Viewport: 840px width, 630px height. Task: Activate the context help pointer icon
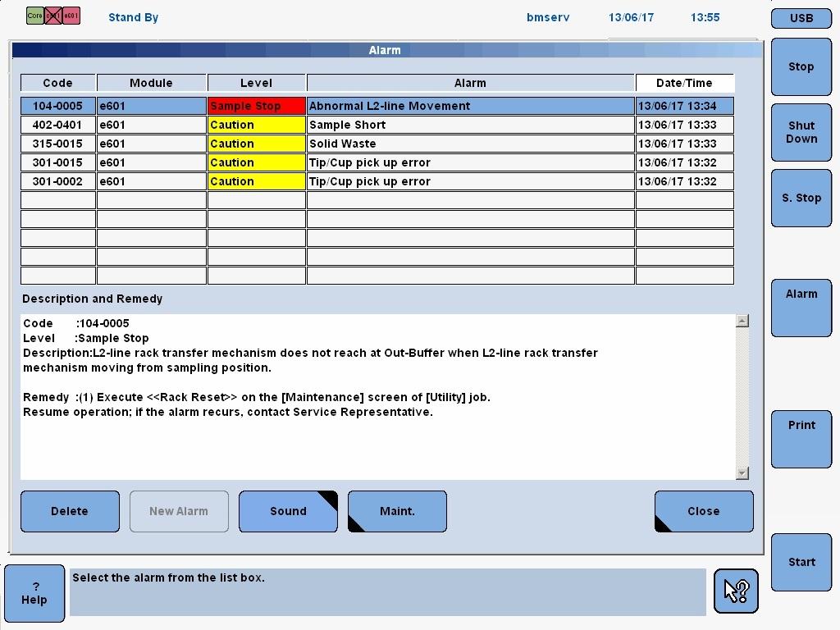[x=736, y=591]
